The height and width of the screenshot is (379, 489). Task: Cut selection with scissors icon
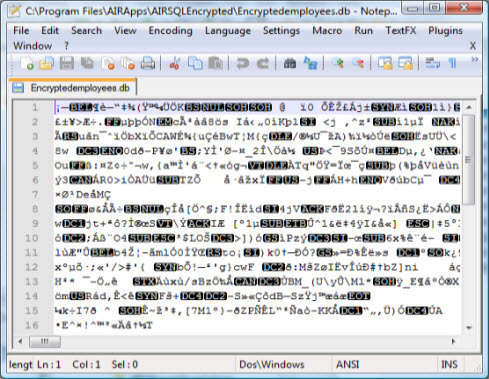pyautogui.click(x=175, y=63)
